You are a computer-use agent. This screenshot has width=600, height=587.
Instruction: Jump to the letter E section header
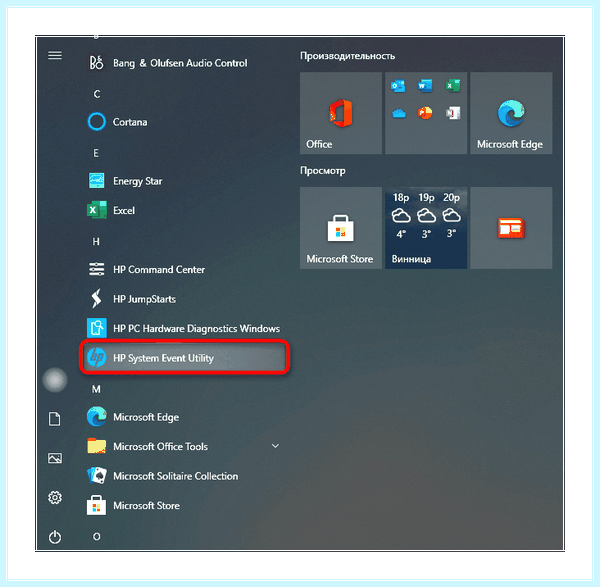point(96,153)
